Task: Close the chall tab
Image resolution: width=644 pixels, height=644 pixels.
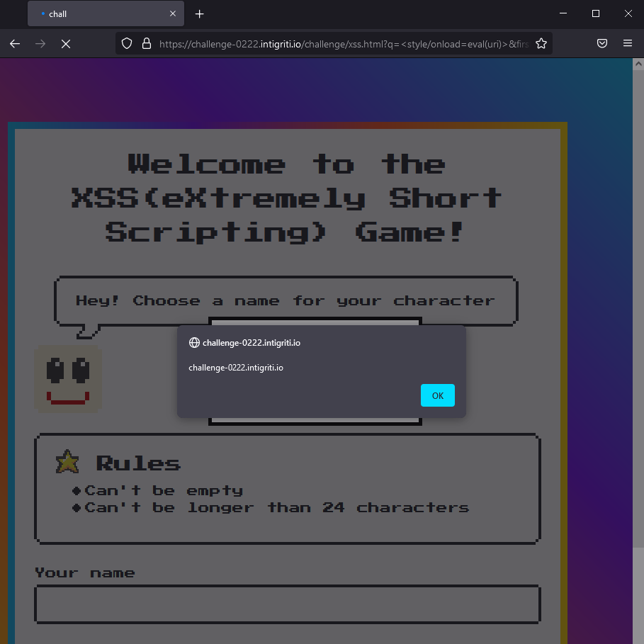Action: (x=172, y=13)
